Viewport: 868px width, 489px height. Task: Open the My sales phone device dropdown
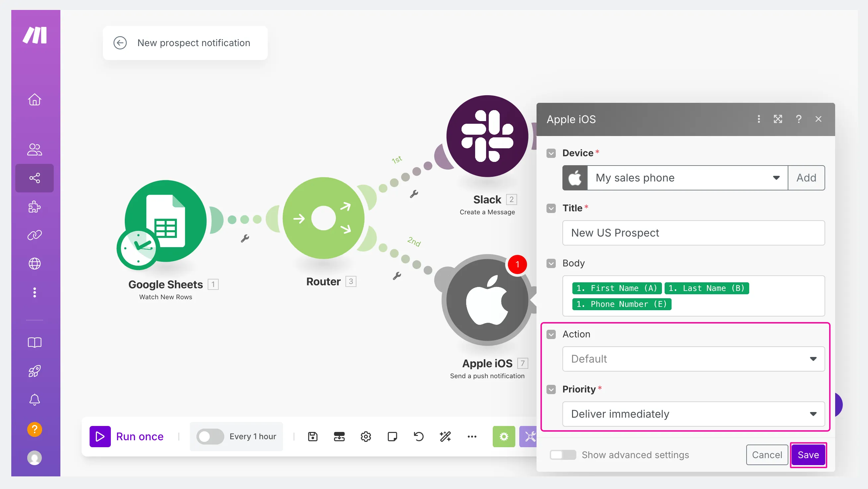click(687, 177)
